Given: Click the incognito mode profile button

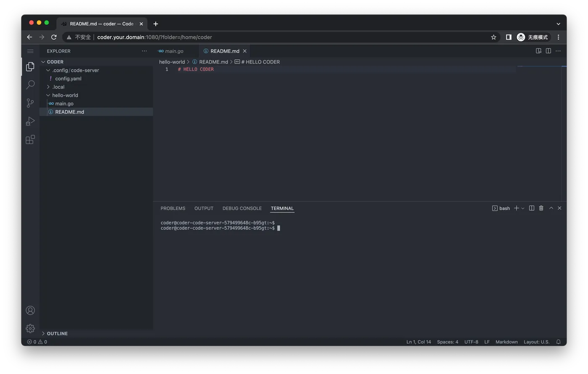Looking at the screenshot, I should [x=533, y=37].
